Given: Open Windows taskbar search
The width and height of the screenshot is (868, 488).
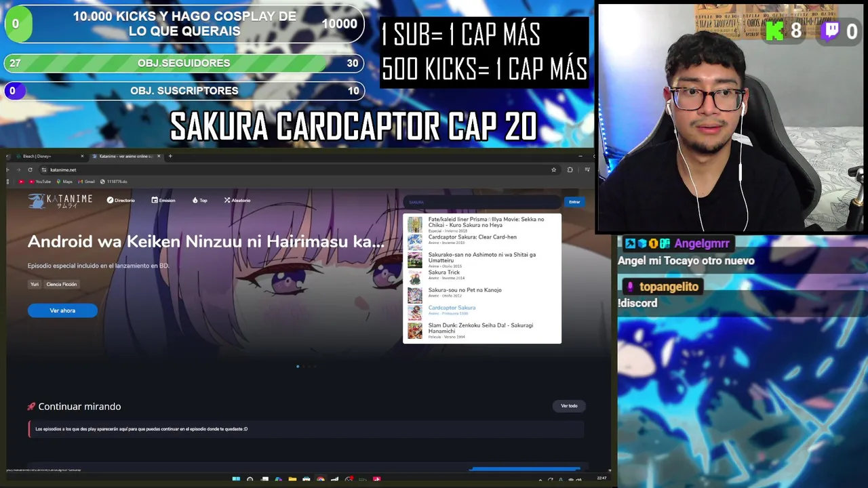Looking at the screenshot, I should [250, 480].
